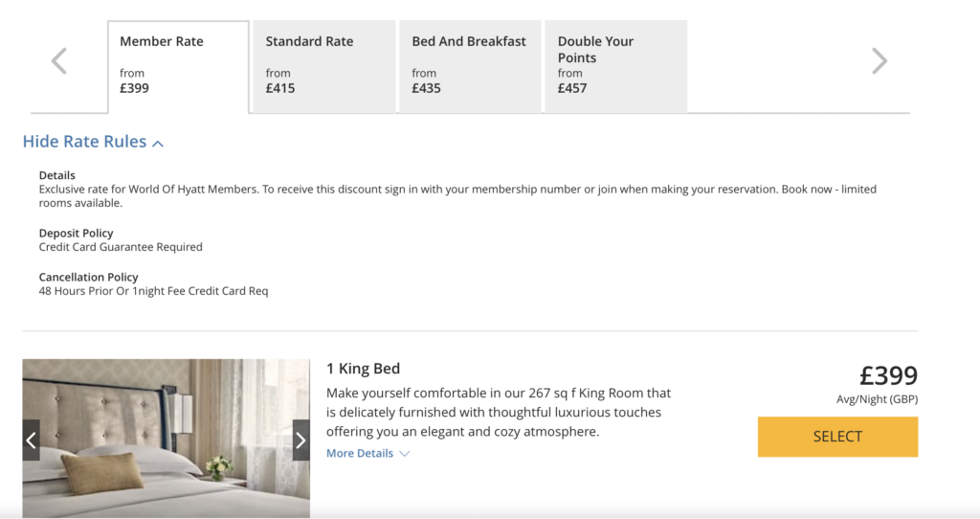The image size is (980, 519).
Task: Show next King Bed room photo
Action: tap(301, 440)
